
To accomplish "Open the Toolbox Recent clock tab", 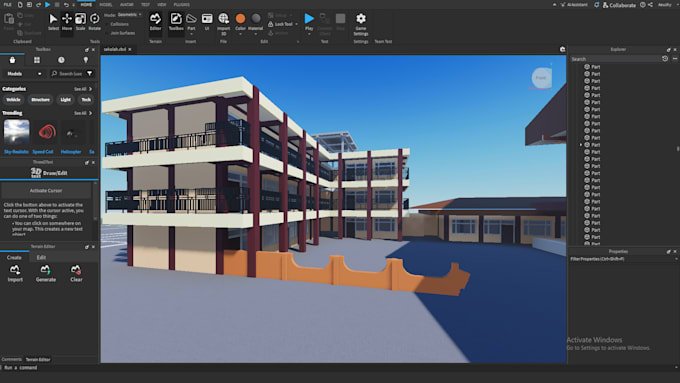I will (x=61, y=60).
